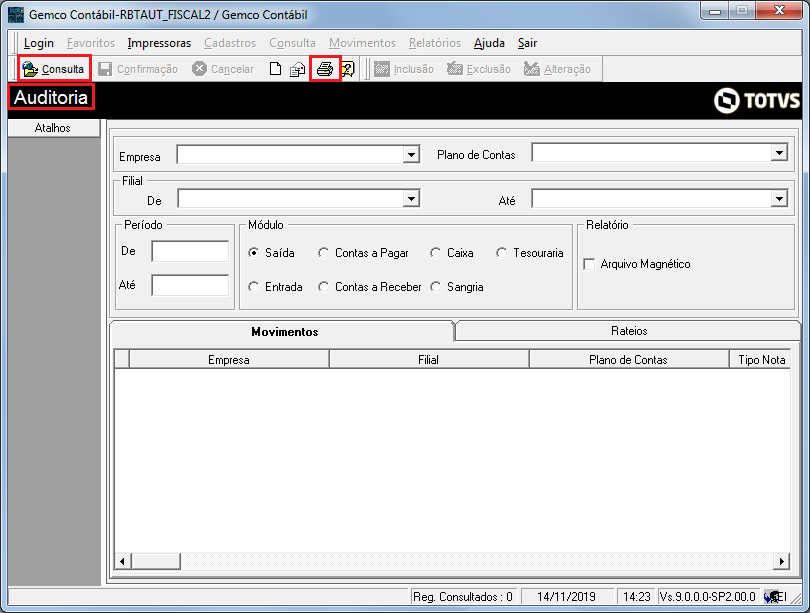The image size is (810, 613).
Task: Click the Vs.9.0.0.0-SP2.00.0 version text
Action: click(x=708, y=597)
